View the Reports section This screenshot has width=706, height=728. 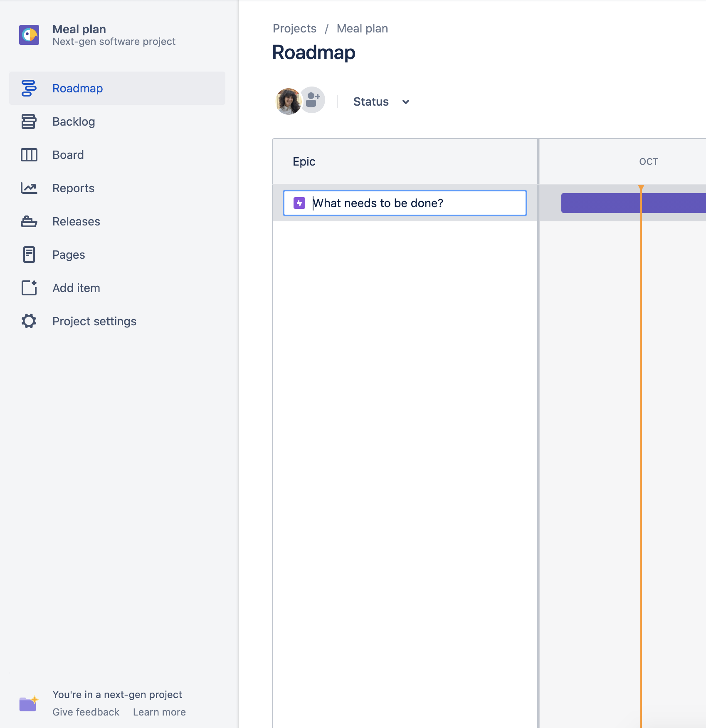coord(73,188)
